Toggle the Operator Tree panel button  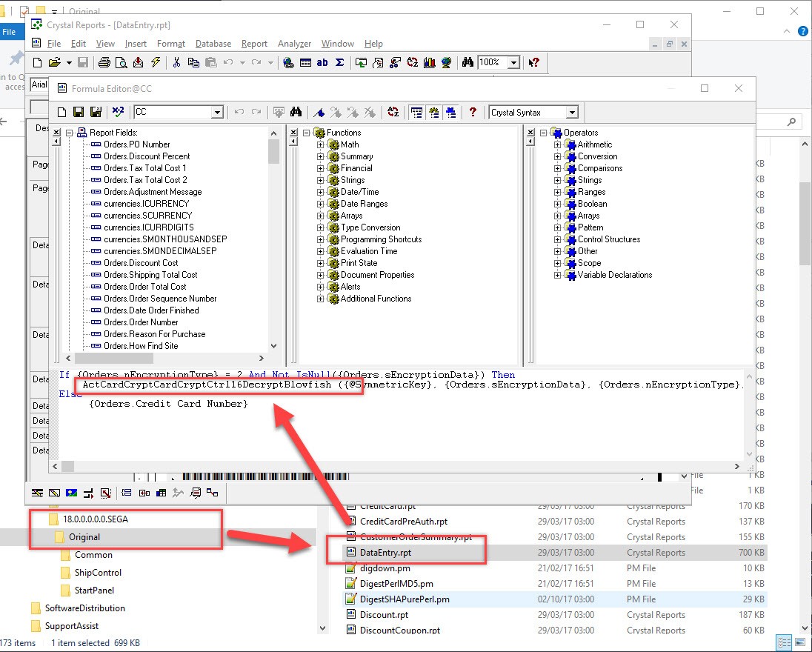point(450,113)
